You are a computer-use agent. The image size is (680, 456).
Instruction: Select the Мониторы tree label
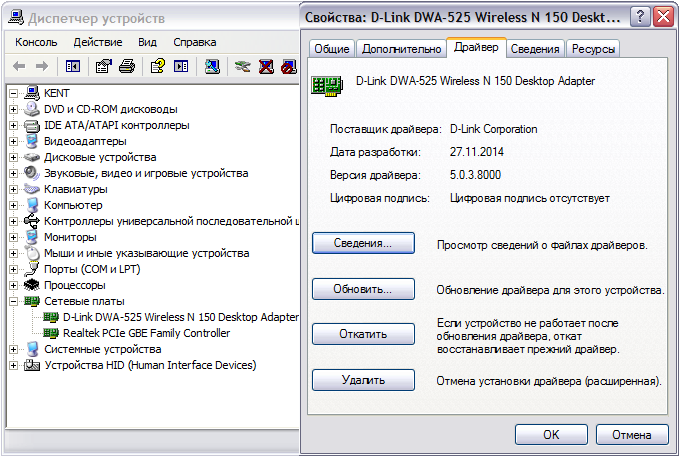[70, 237]
